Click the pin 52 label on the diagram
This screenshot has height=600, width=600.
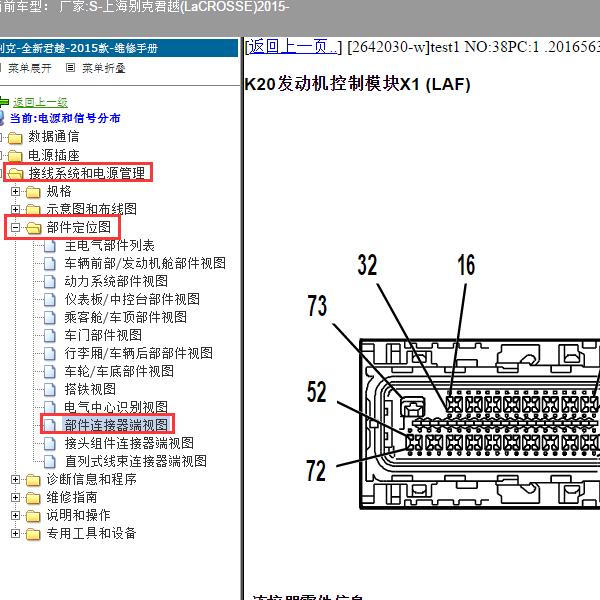click(x=316, y=391)
